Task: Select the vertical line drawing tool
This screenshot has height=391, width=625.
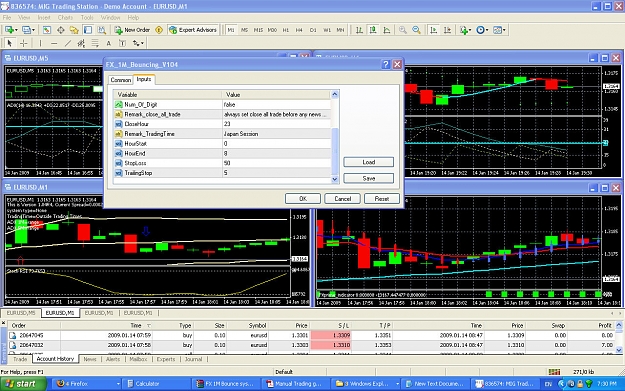Action: point(40,43)
